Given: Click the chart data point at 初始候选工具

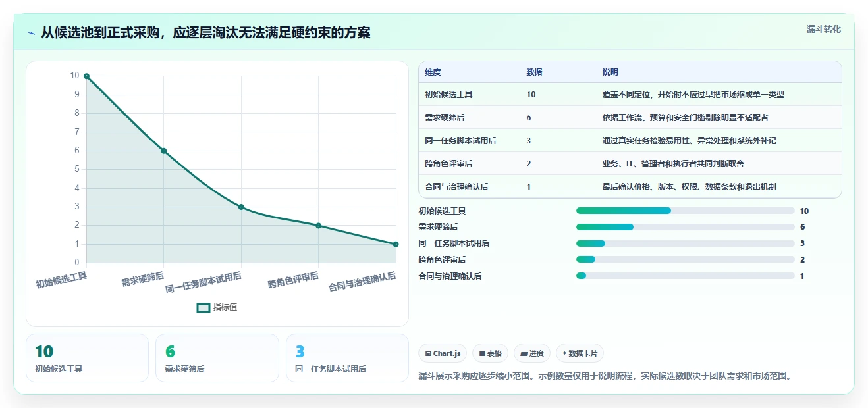Looking at the screenshot, I should [86, 76].
